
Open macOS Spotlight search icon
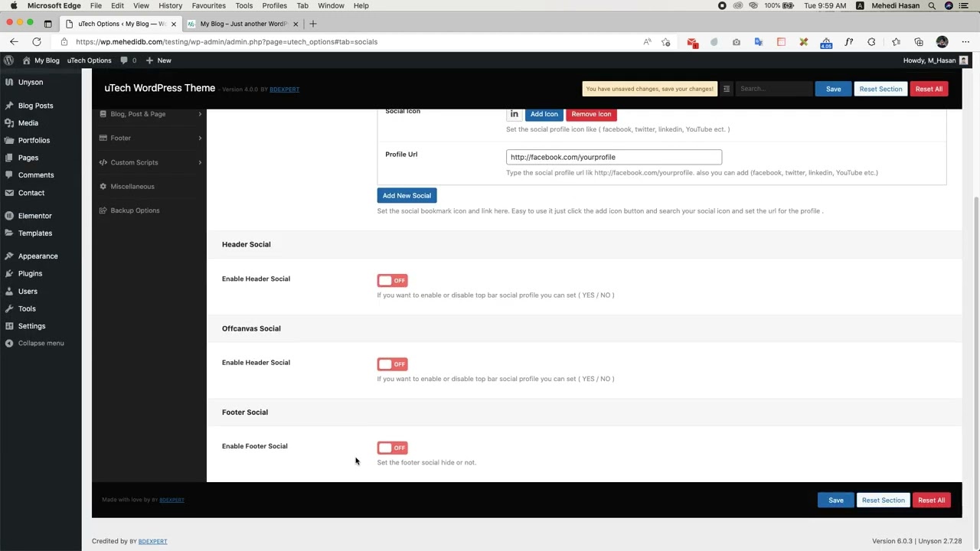932,5
